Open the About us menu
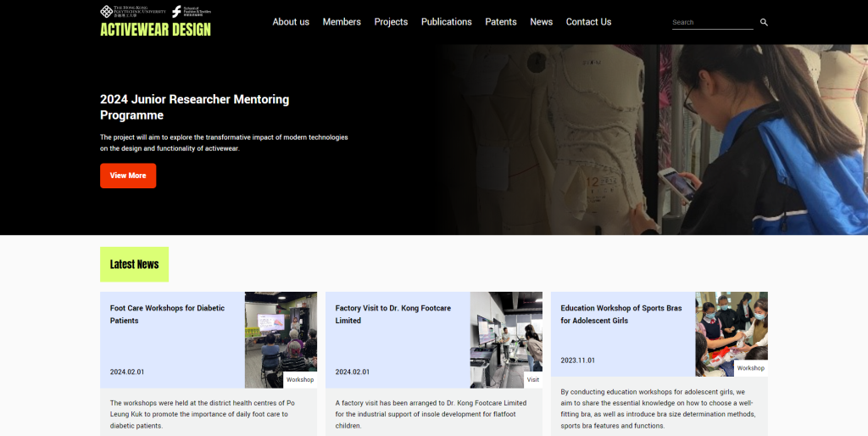868x436 pixels. [291, 22]
